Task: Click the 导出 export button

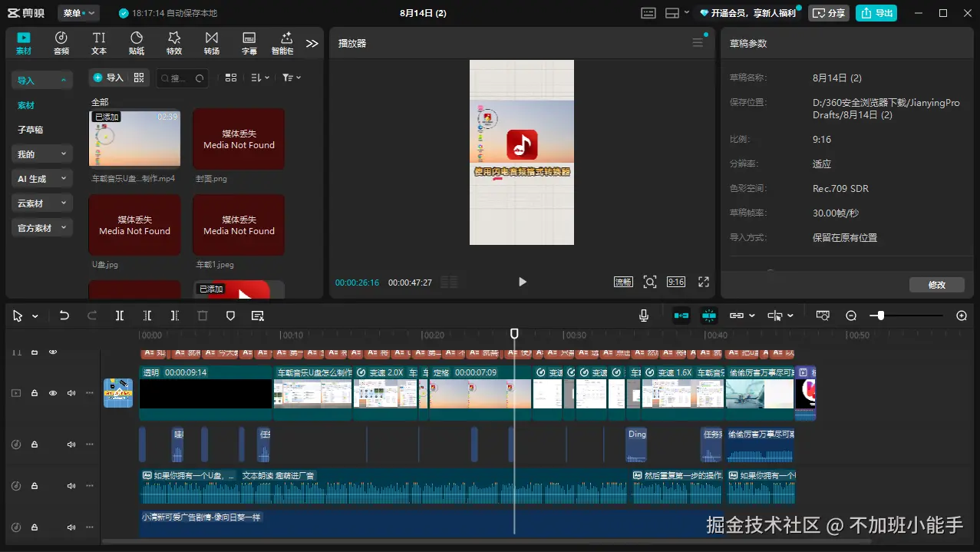Action: 876,13
